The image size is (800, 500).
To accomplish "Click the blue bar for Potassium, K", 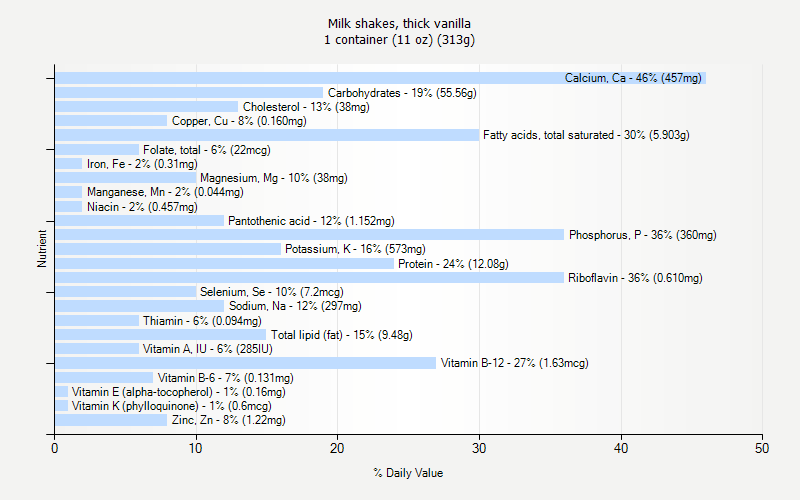I will 168,249.
